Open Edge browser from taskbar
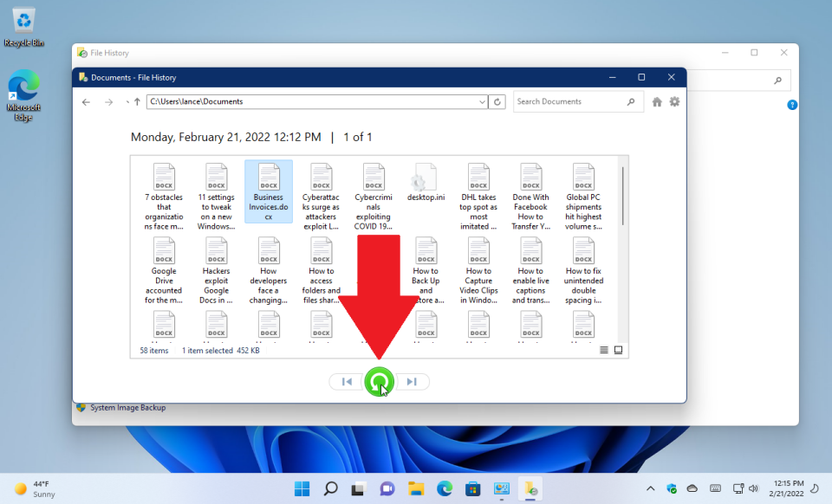 point(445,488)
